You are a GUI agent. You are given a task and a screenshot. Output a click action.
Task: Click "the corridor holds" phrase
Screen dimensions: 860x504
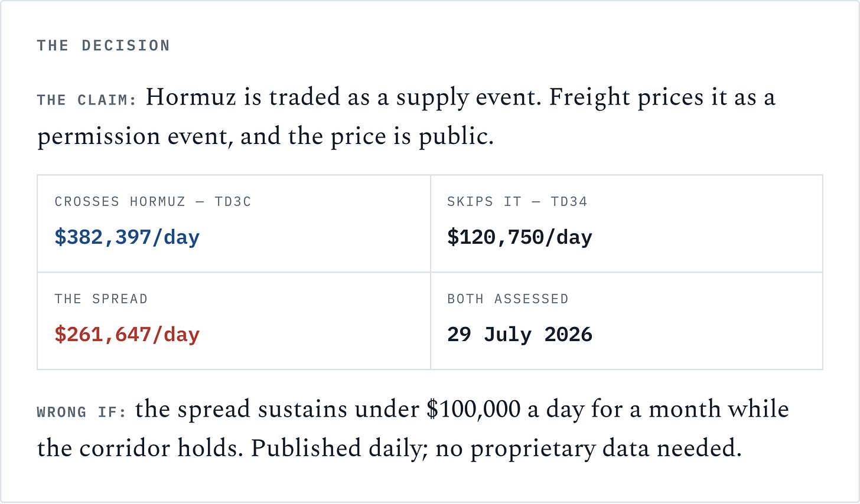click(x=140, y=449)
